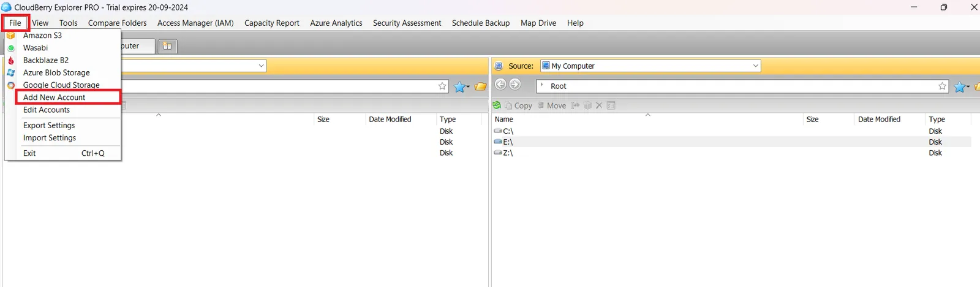Select Amazon S3 from File menu
This screenshot has width=980, height=287.
coord(62,36)
